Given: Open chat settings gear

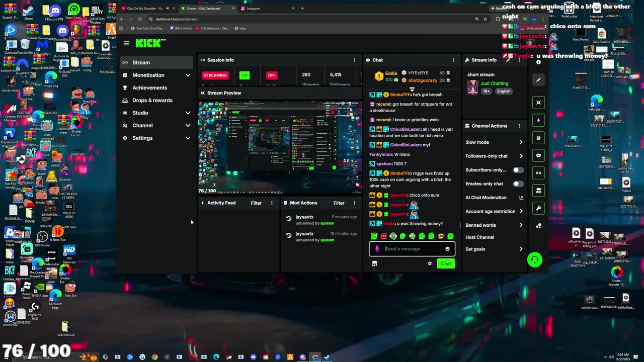Looking at the screenshot, I should click(430, 263).
